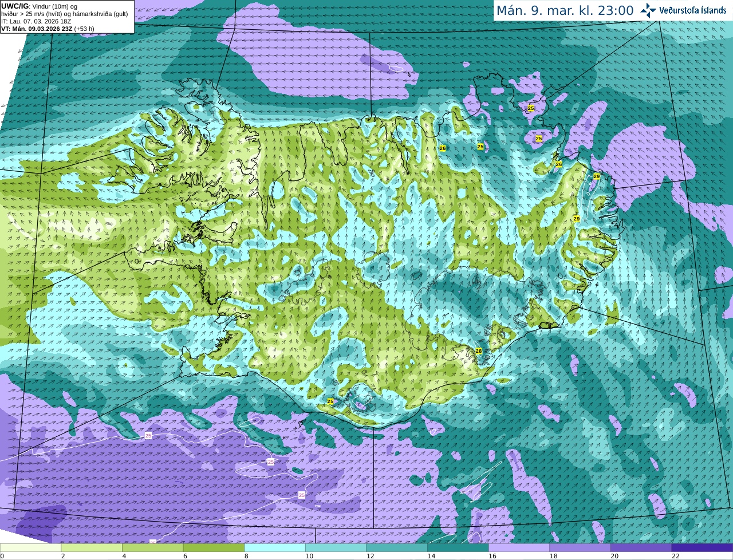The width and height of the screenshot is (733, 560).
Task: Click the legend scale value 10
Action: click(309, 556)
